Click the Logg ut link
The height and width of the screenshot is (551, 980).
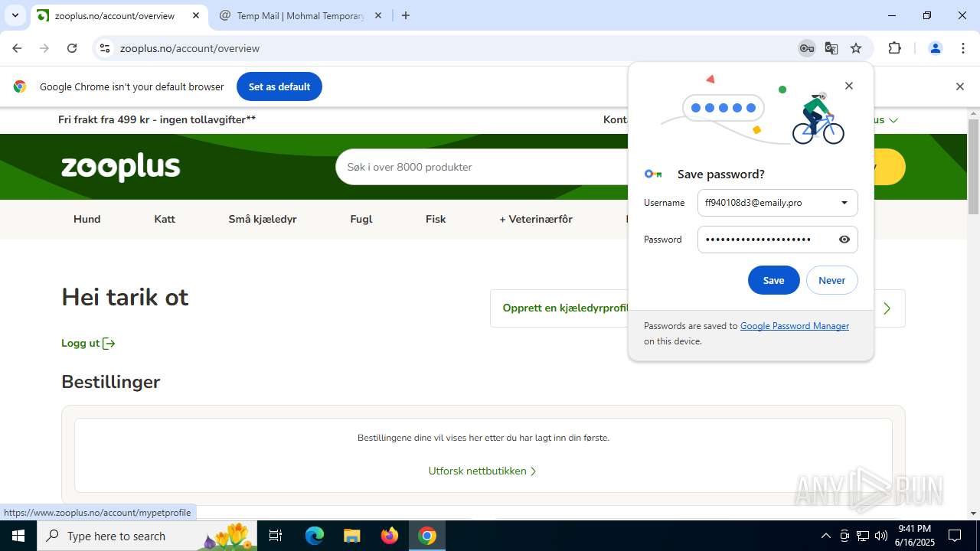pos(88,344)
